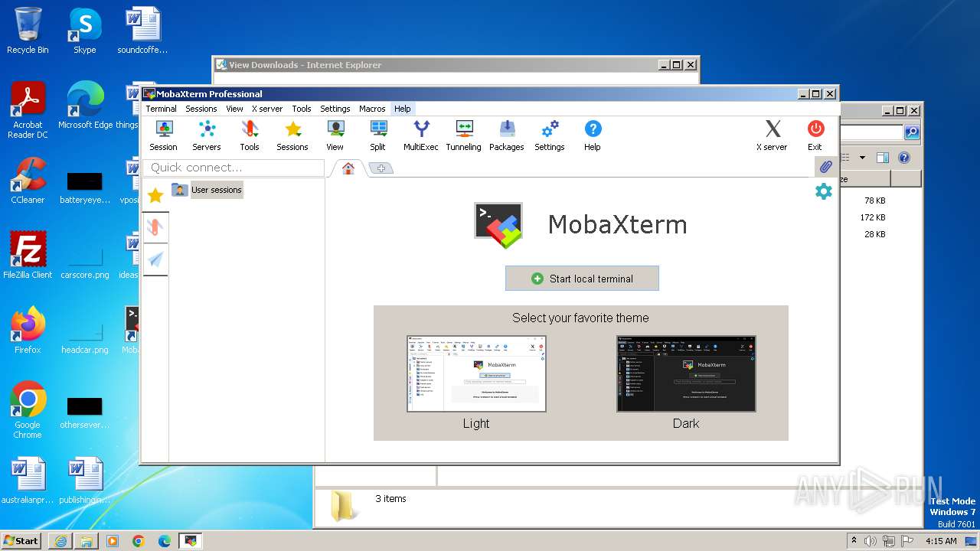Image resolution: width=980 pixels, height=551 pixels.
Task: Open the X server menu
Action: [267, 109]
